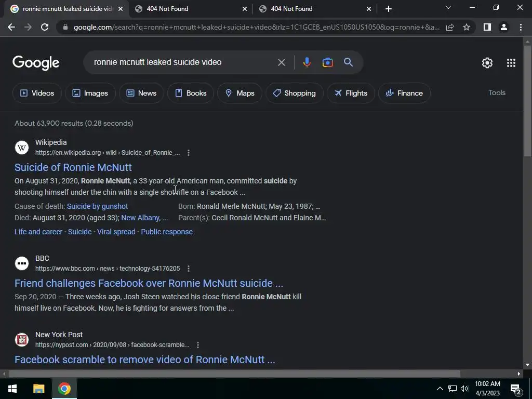The height and width of the screenshot is (399, 532).
Task: Reload the current Google search page
Action: pyautogui.click(x=45, y=27)
